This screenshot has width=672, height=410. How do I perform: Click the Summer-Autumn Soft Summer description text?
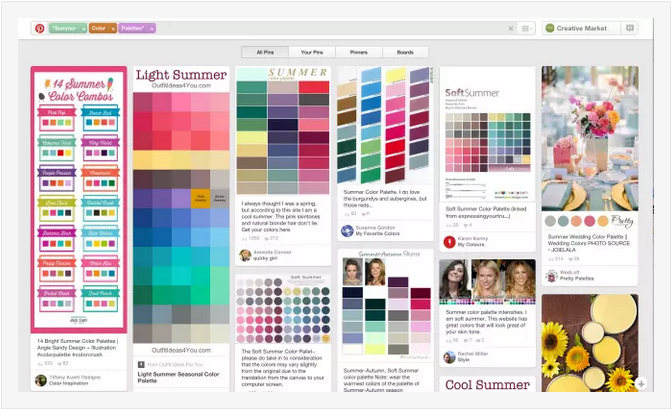381,380
